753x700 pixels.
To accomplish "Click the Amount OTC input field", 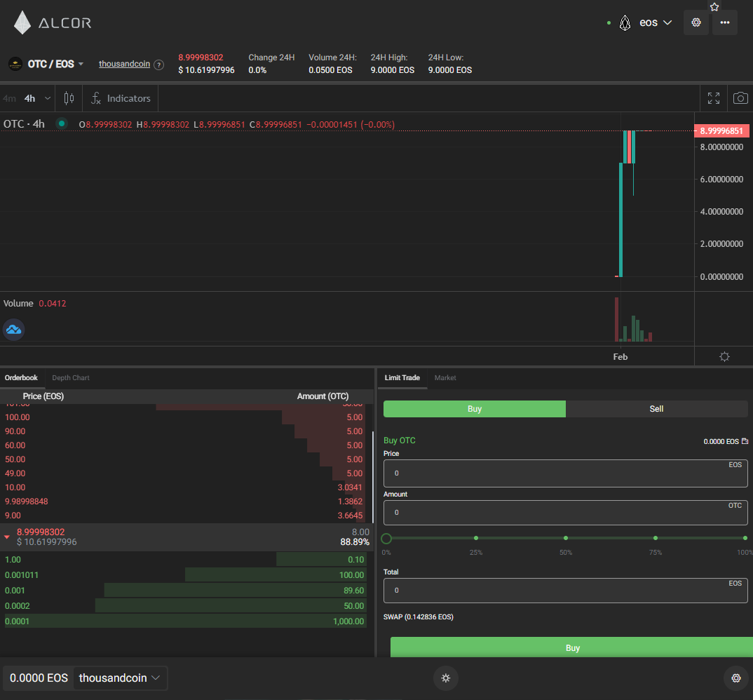I will pos(565,513).
